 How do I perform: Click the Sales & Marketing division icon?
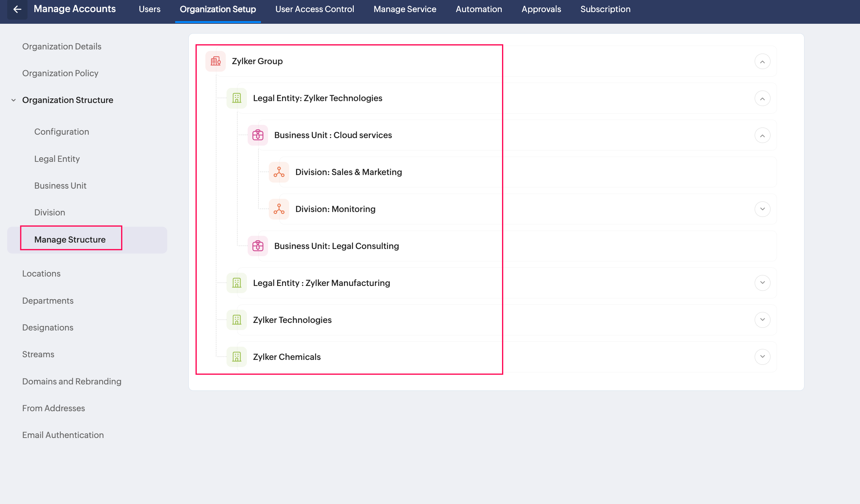tap(279, 172)
